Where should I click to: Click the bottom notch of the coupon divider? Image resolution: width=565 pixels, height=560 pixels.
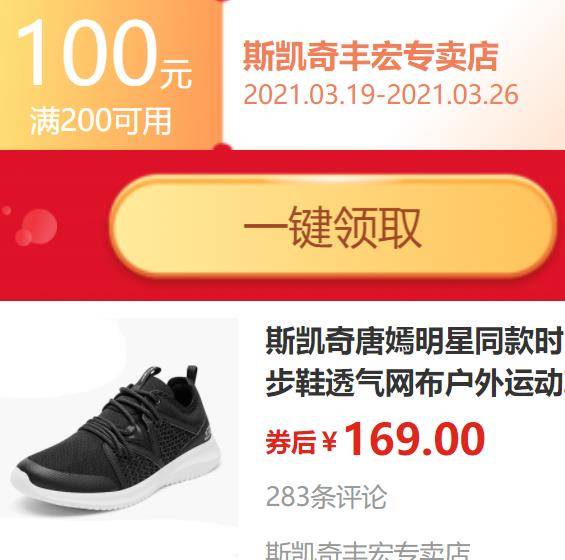pyautogui.click(x=223, y=147)
